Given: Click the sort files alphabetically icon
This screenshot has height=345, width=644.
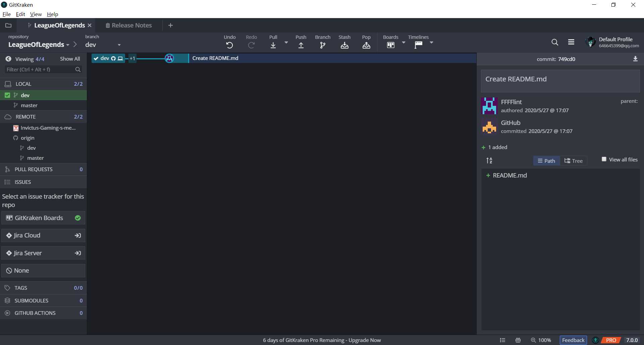Looking at the screenshot, I should point(489,161).
